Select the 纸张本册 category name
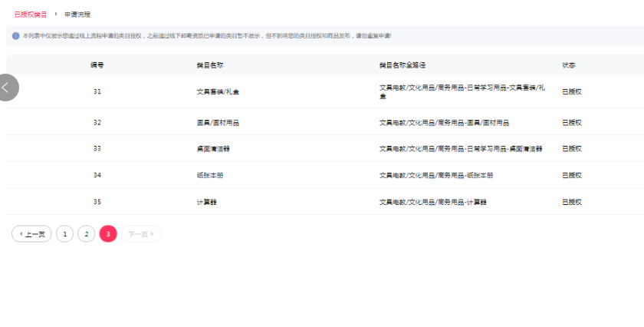Image resolution: width=644 pixels, height=327 pixels. click(210, 175)
